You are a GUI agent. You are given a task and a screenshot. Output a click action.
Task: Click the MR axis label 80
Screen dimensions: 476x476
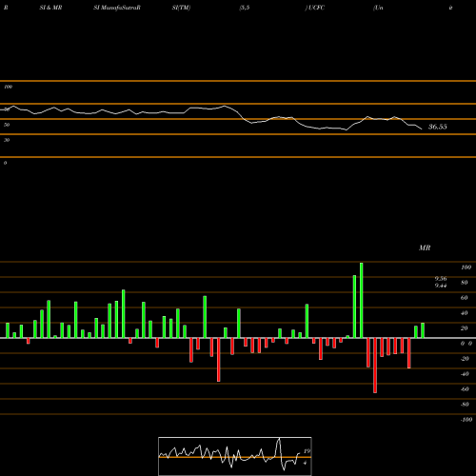[x=465, y=283]
